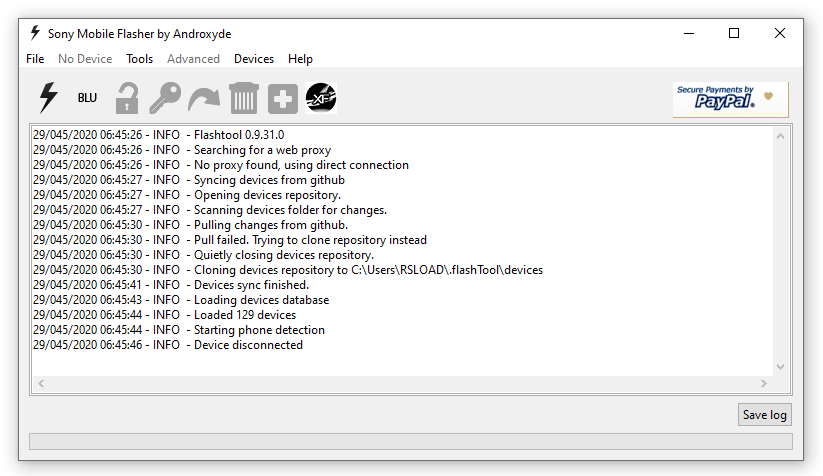Open the File menu

point(35,59)
